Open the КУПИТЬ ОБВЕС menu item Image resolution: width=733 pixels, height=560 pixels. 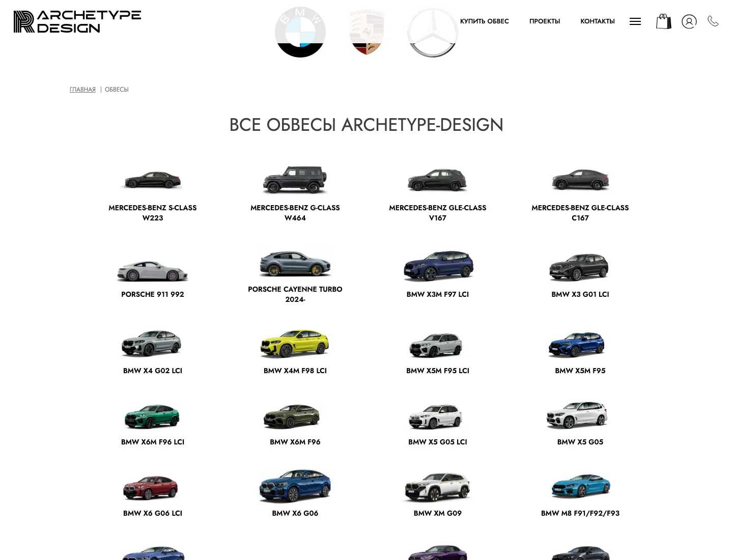[x=485, y=21]
